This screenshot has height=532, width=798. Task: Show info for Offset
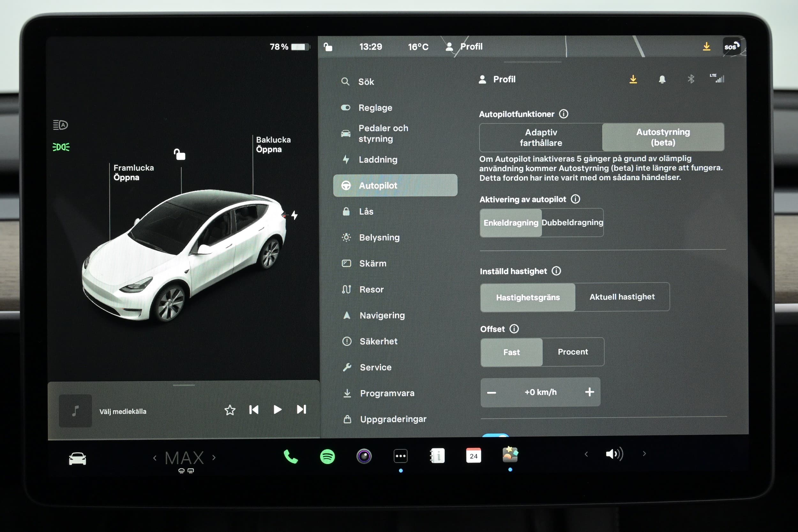tap(514, 329)
